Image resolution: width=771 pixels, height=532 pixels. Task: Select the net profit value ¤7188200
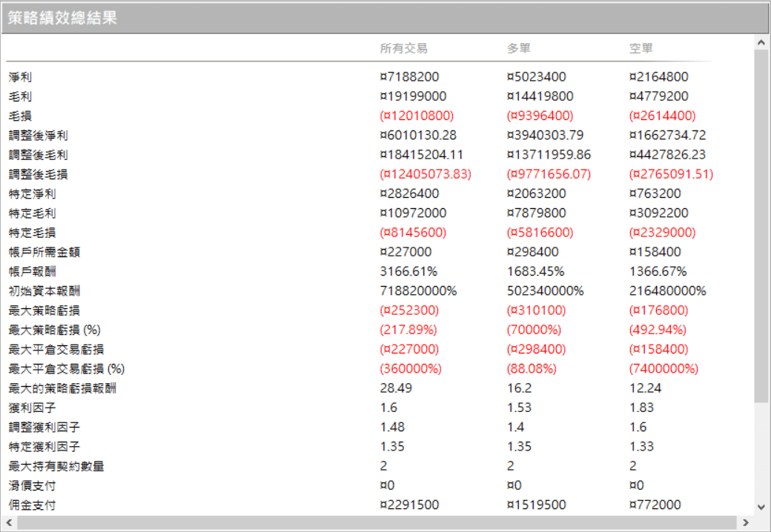tap(409, 77)
